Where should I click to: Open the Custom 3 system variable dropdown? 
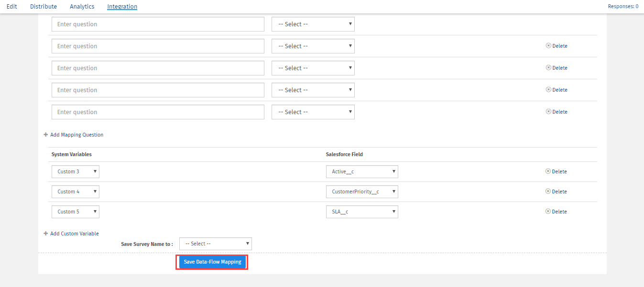(x=76, y=171)
